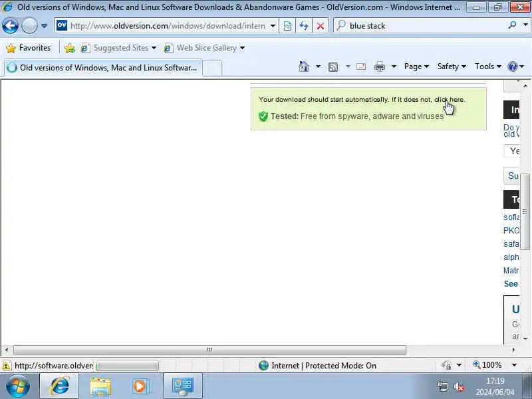Launch Windows Media Player from taskbar
Image resolution: width=532 pixels, height=399 pixels.
[140, 386]
